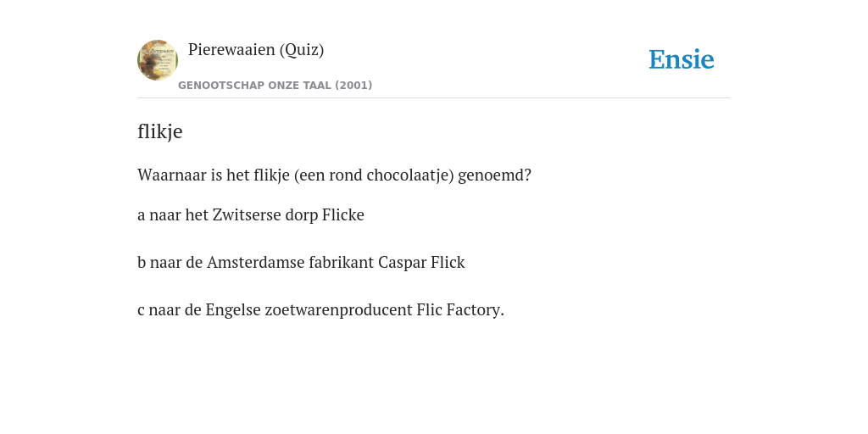Select the question text starting with Waarnaar
Viewport: 868px width, 434px height.
pos(334,175)
